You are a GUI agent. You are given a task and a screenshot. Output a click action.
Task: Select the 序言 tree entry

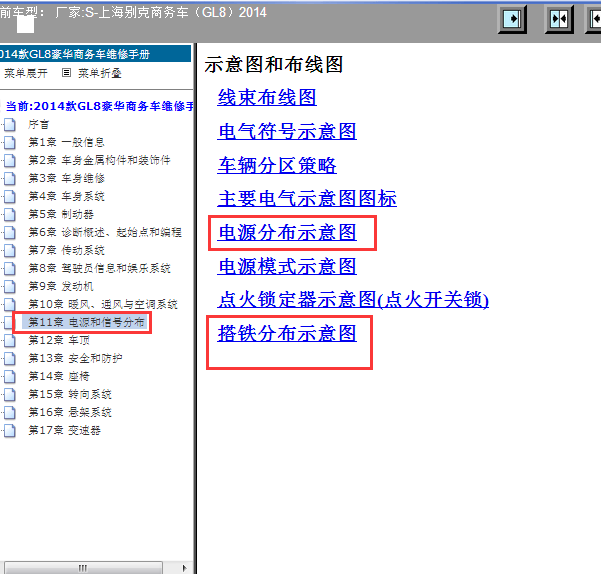(x=39, y=124)
